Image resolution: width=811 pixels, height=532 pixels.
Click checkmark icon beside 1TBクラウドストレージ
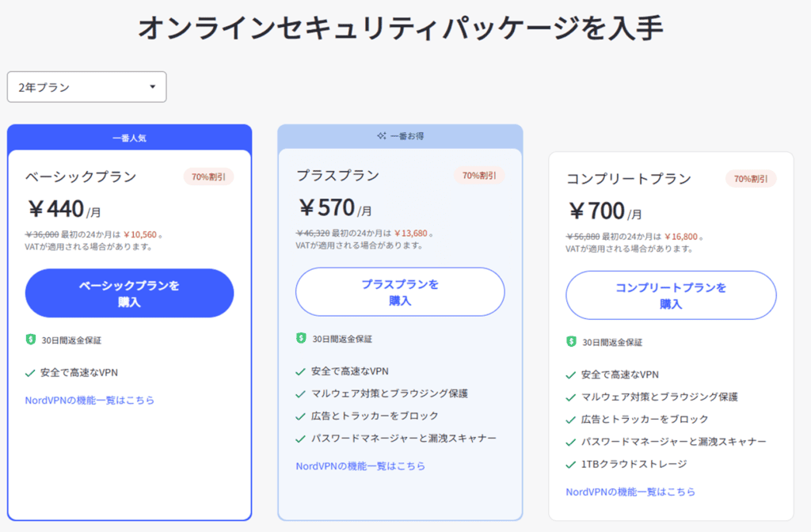tap(571, 465)
